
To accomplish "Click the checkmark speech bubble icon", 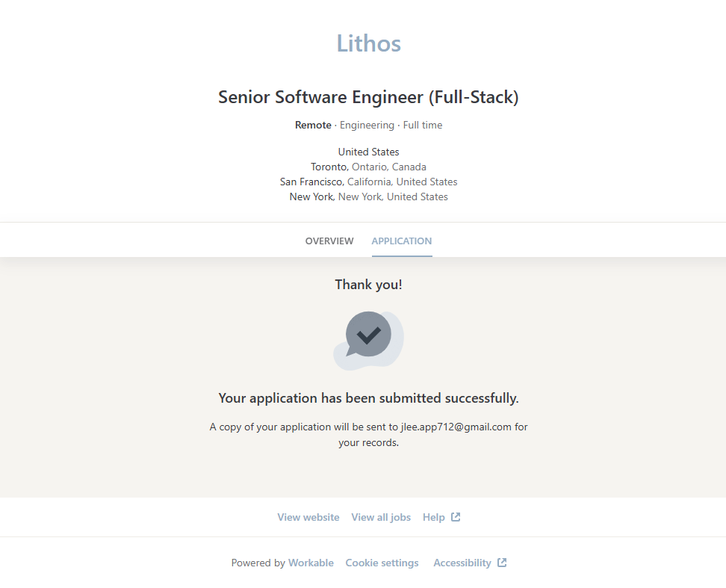I will click(368, 335).
